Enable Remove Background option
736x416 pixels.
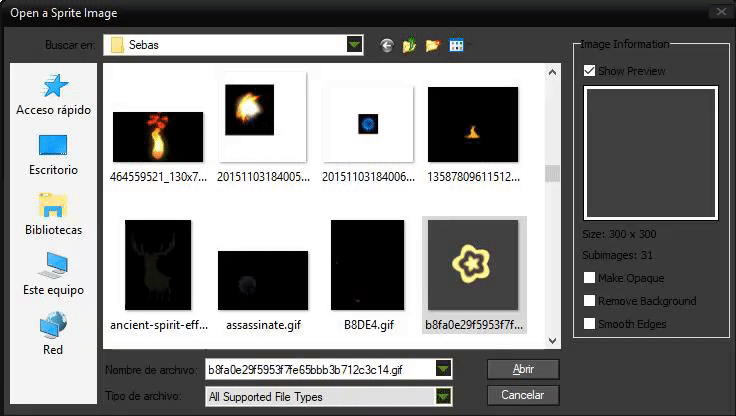pyautogui.click(x=590, y=300)
